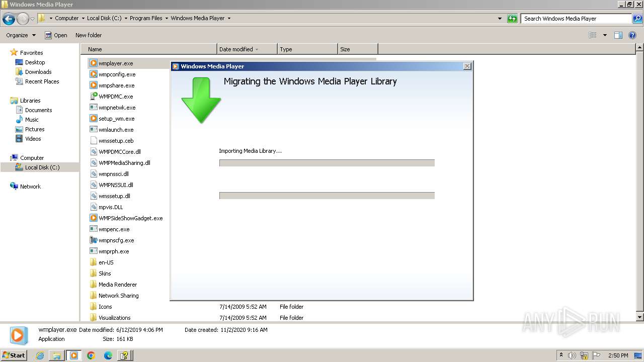
Task: Select the wmpnscfg.exe file icon
Action: point(94,240)
